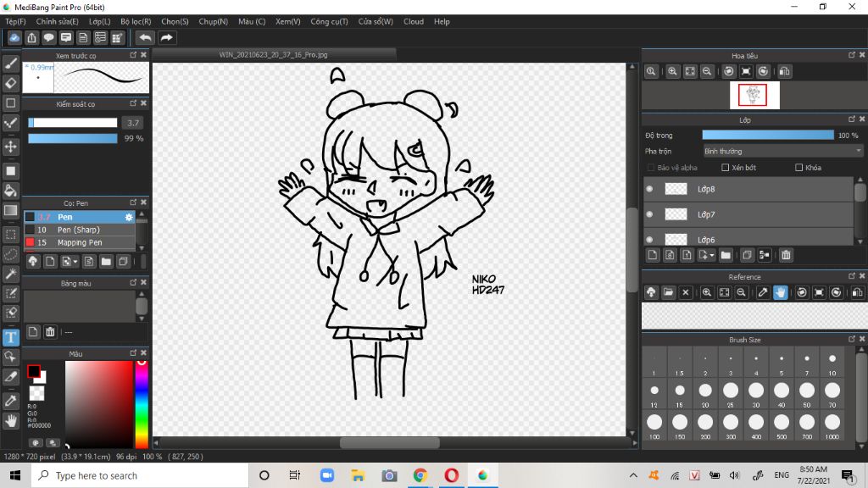Click the Undo arrow in toolbar
This screenshot has height=488, width=868.
pyautogui.click(x=145, y=37)
